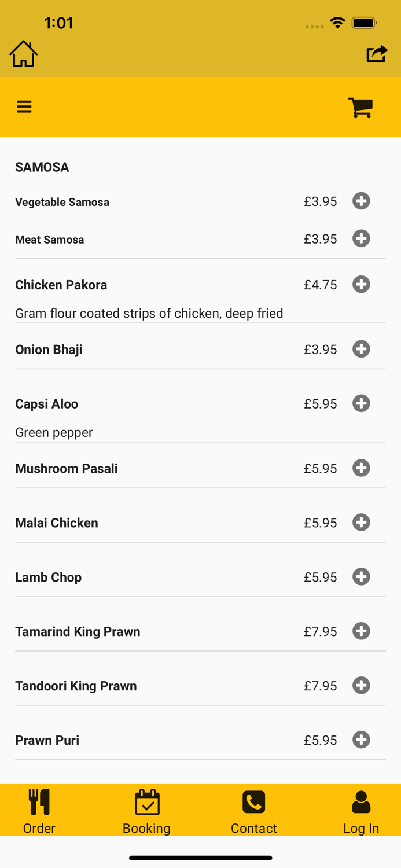
Task: Add Onion Bhaji to order
Action: tap(361, 349)
